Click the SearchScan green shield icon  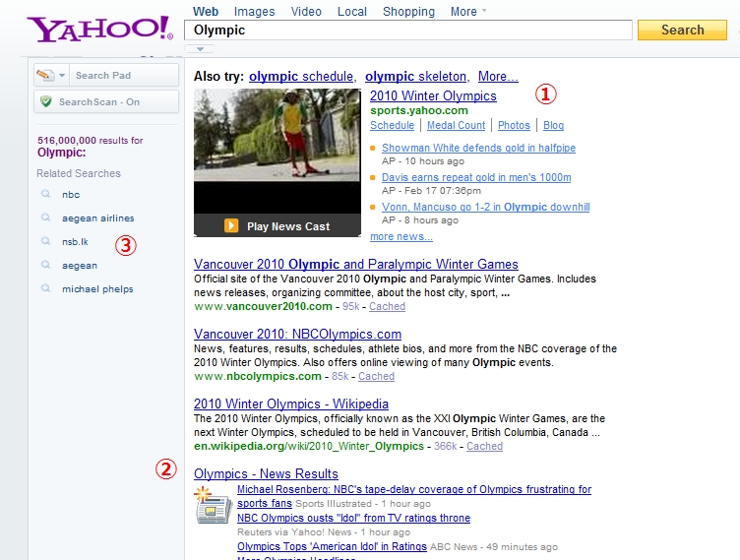coord(46,101)
